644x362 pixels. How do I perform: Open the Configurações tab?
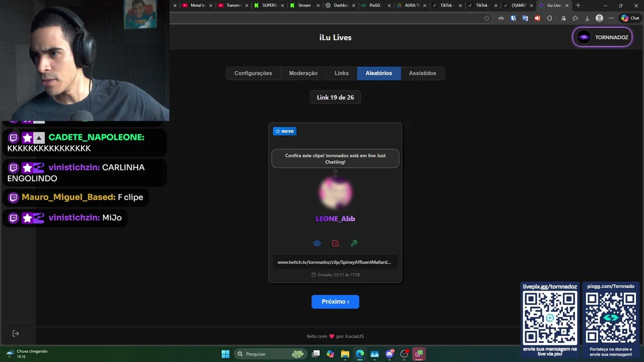pyautogui.click(x=253, y=73)
